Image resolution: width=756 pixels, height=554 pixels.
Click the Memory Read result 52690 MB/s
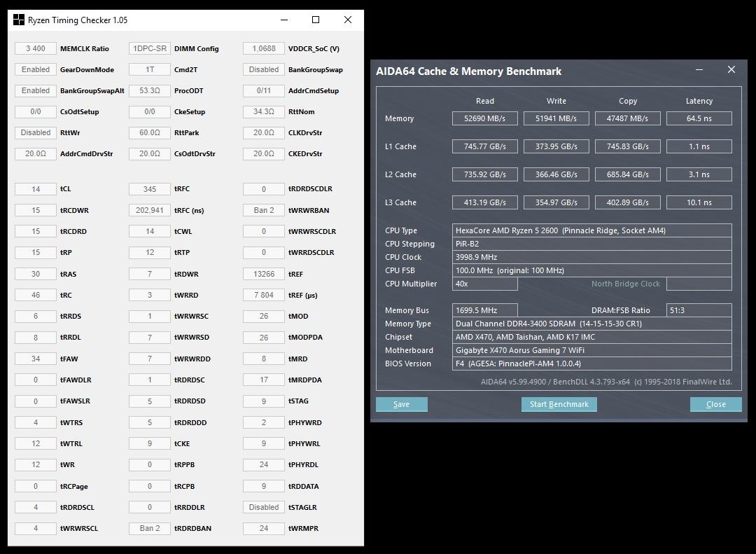click(484, 118)
